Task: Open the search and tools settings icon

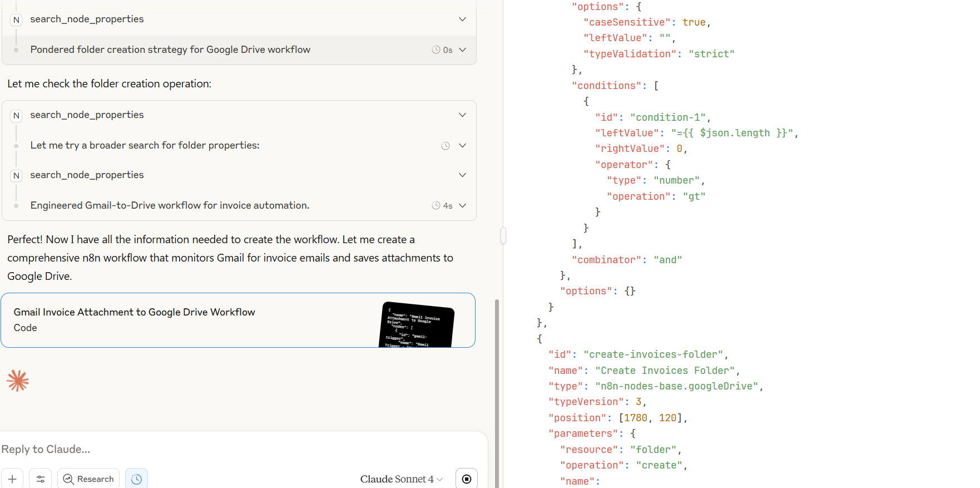Action: tap(41, 479)
